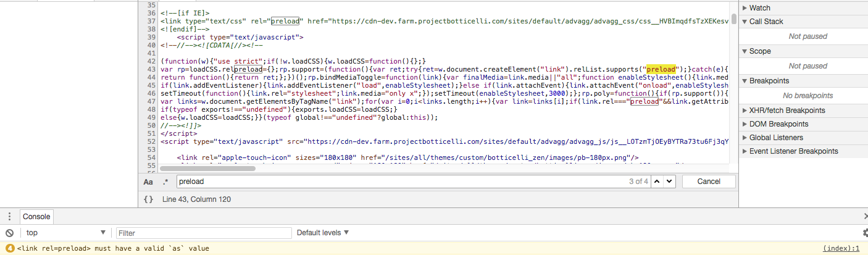This screenshot has height=255, width=868.
Task: Go to next search match
Action: pos(669,182)
